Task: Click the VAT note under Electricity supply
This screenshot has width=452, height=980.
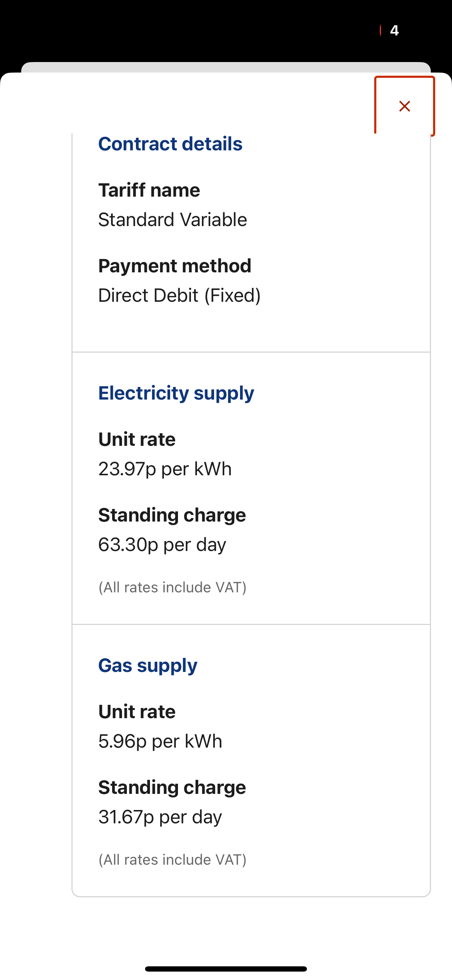Action: [x=172, y=587]
